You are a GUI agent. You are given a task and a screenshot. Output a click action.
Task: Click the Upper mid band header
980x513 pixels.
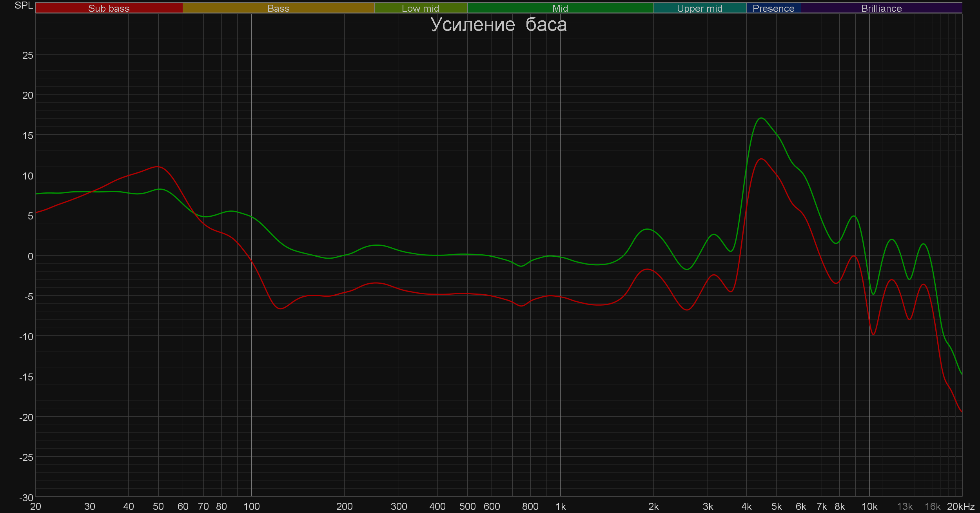coord(699,8)
